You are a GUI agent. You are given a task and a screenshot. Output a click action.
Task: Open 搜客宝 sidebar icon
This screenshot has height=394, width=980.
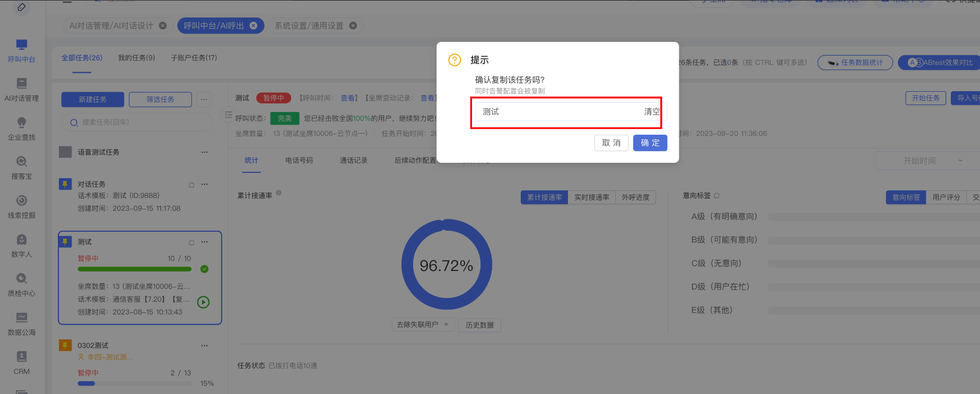tap(21, 168)
